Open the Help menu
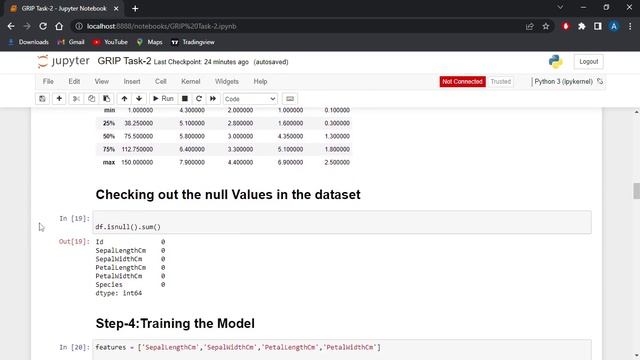 coord(260,82)
